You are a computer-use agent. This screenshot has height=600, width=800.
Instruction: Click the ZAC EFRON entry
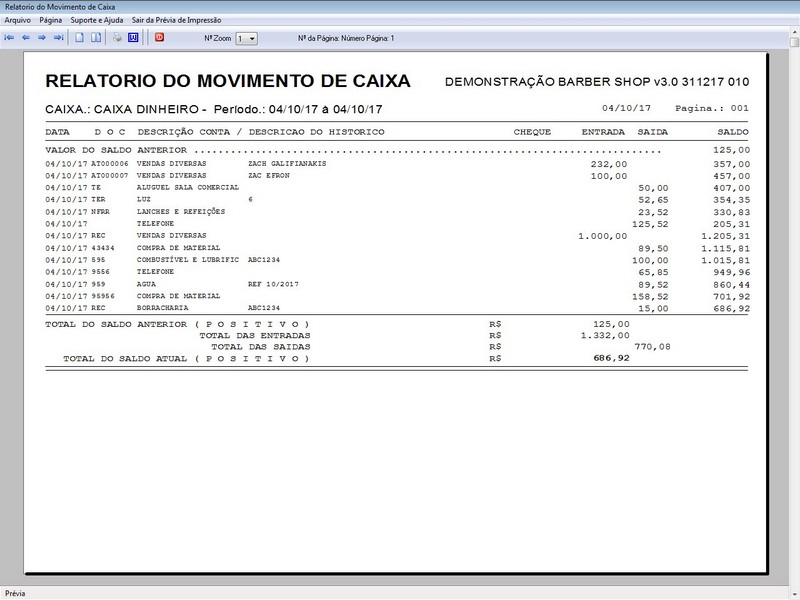(269, 176)
